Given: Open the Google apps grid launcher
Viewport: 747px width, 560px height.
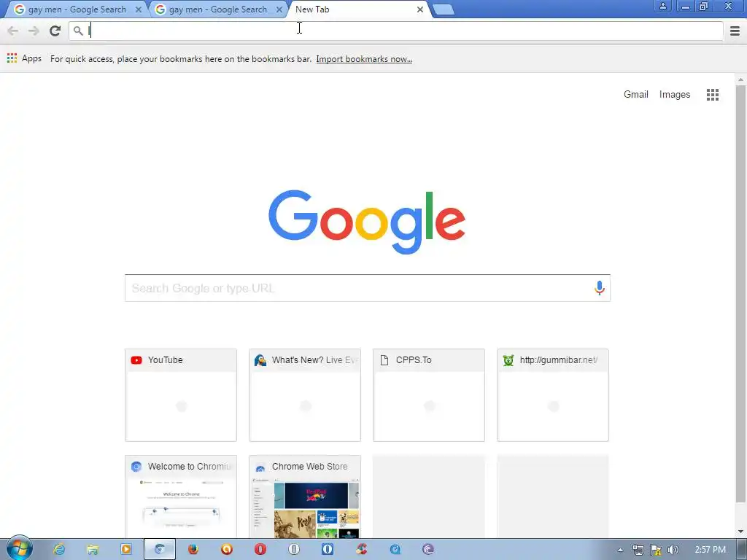Looking at the screenshot, I should 713,95.
